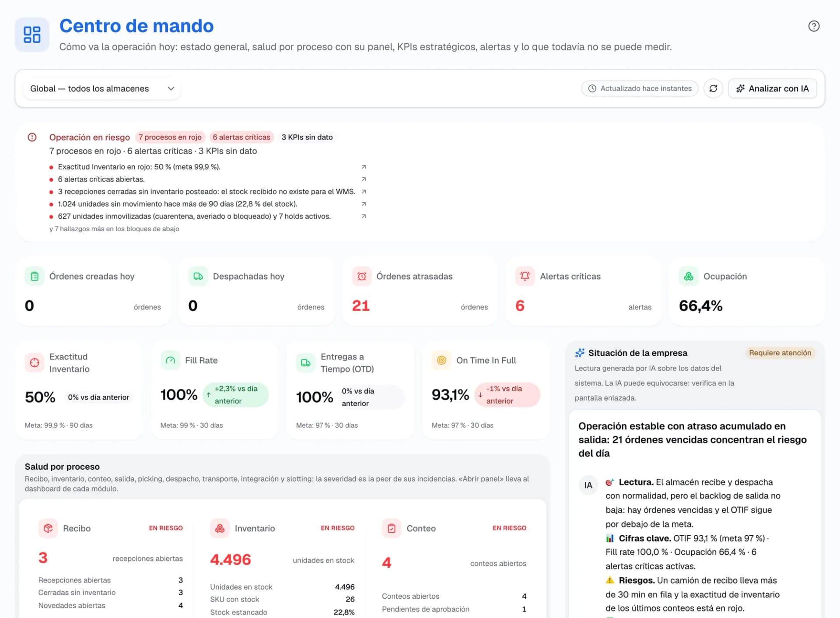Open the help question mark icon

[x=814, y=26]
